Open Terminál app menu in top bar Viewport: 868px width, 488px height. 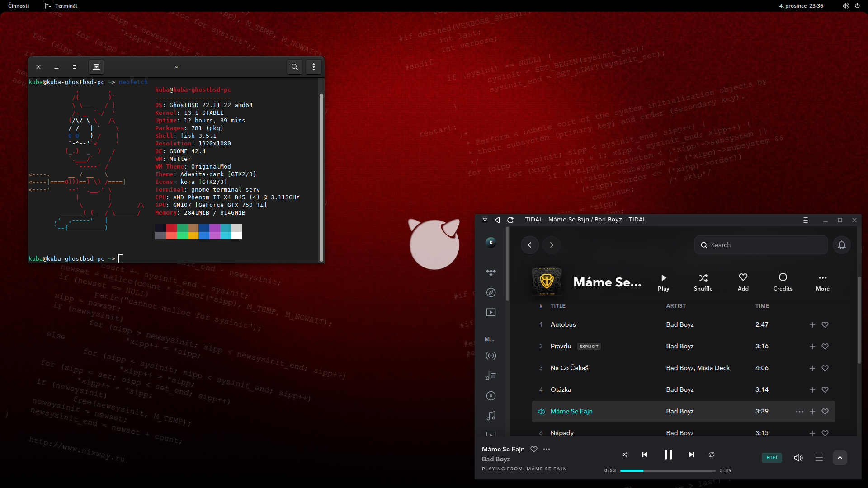[61, 6]
